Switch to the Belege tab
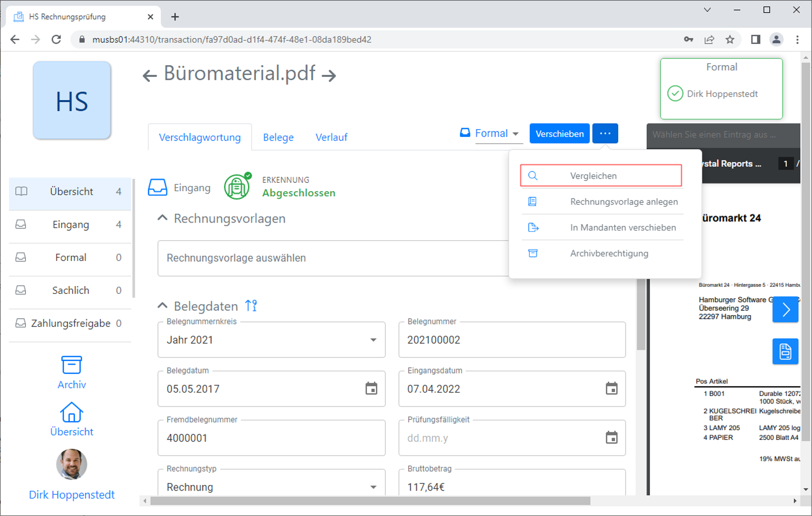 [278, 137]
